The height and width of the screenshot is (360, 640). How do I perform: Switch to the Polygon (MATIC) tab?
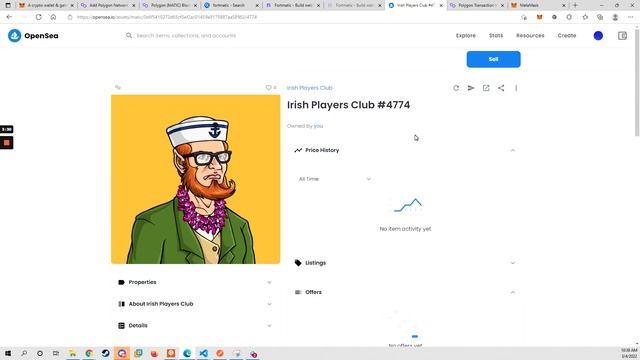pyautogui.click(x=170, y=5)
